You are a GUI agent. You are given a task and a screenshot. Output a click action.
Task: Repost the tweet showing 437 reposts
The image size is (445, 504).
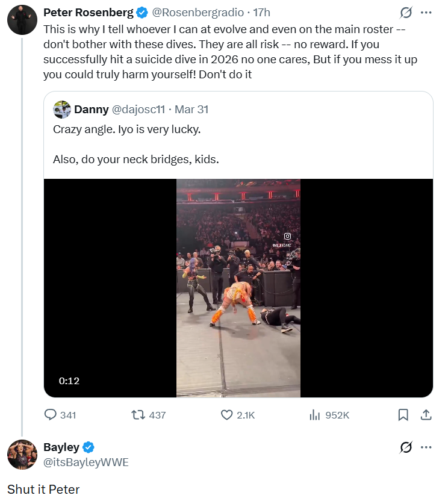[138, 415]
